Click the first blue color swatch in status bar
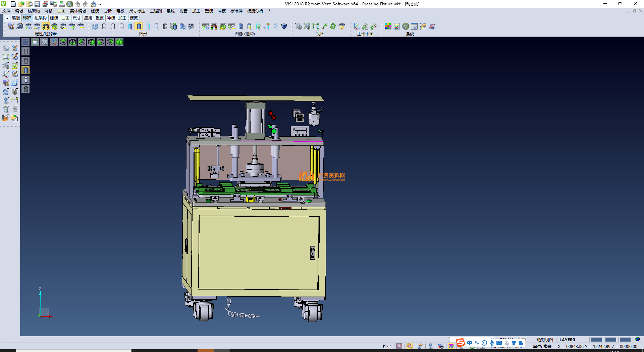This screenshot has width=644, height=352. pos(596,340)
